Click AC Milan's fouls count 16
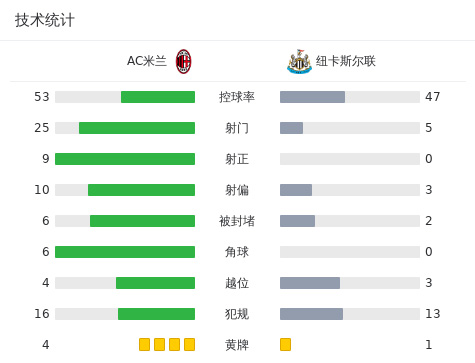 (x=42, y=314)
